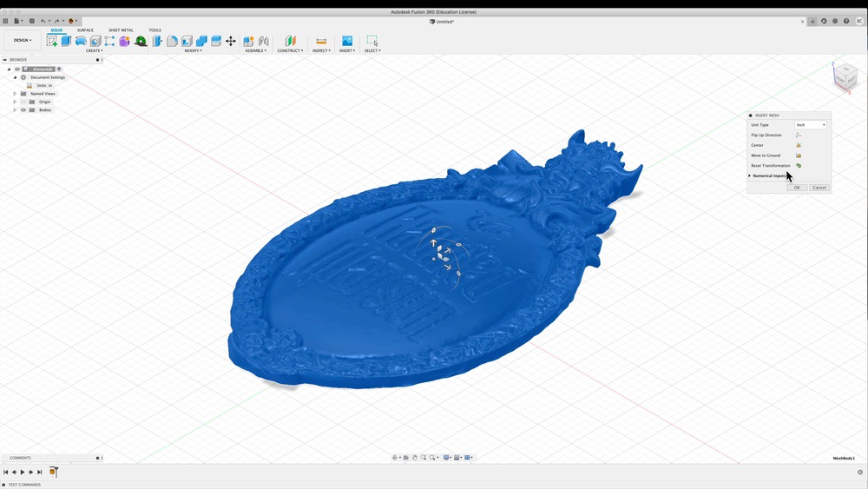868x489 pixels.
Task: Toggle visibility eye of Bodies folder
Action: coord(23,110)
